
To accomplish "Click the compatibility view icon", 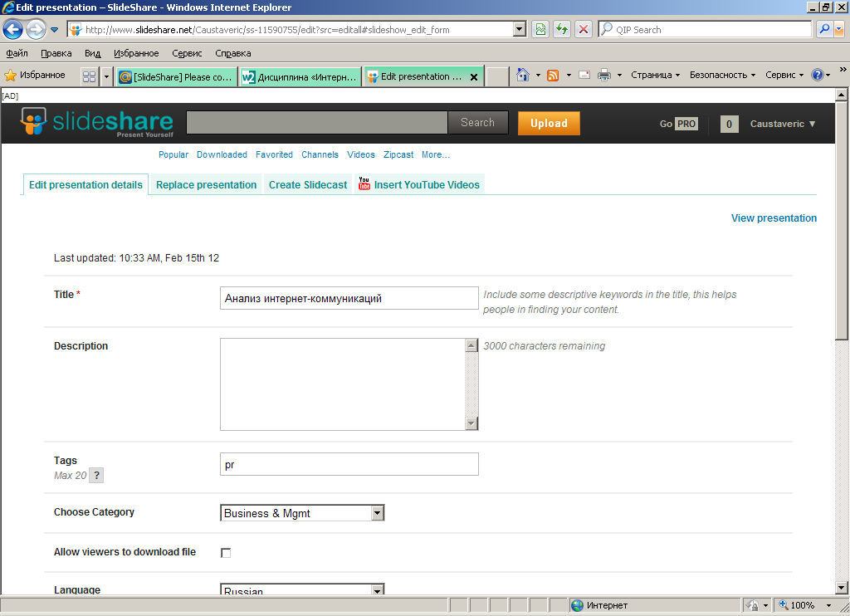I will pos(540,29).
